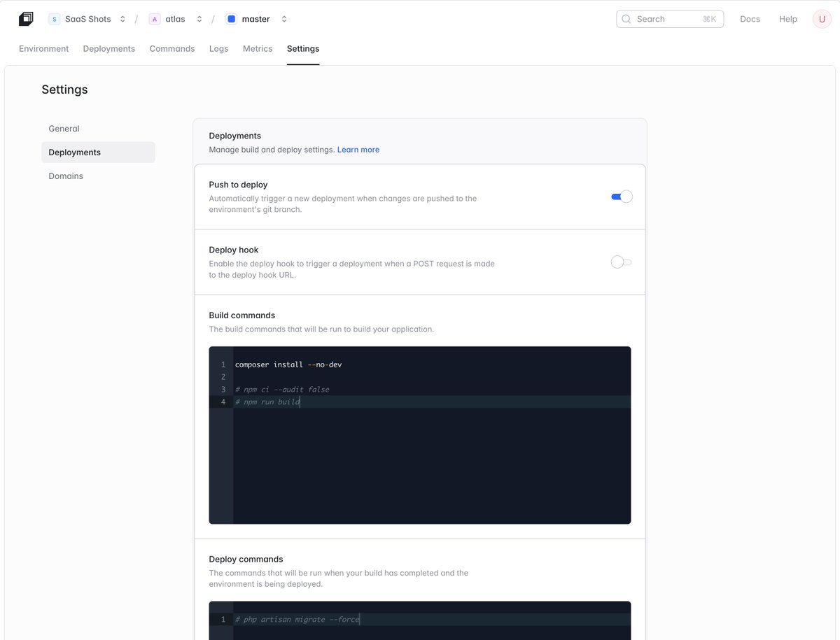Click the blue master environment icon

click(231, 19)
